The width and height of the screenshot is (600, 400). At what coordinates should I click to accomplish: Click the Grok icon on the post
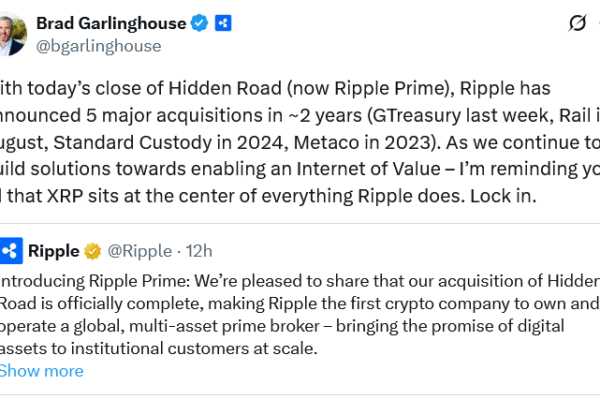[x=576, y=23]
